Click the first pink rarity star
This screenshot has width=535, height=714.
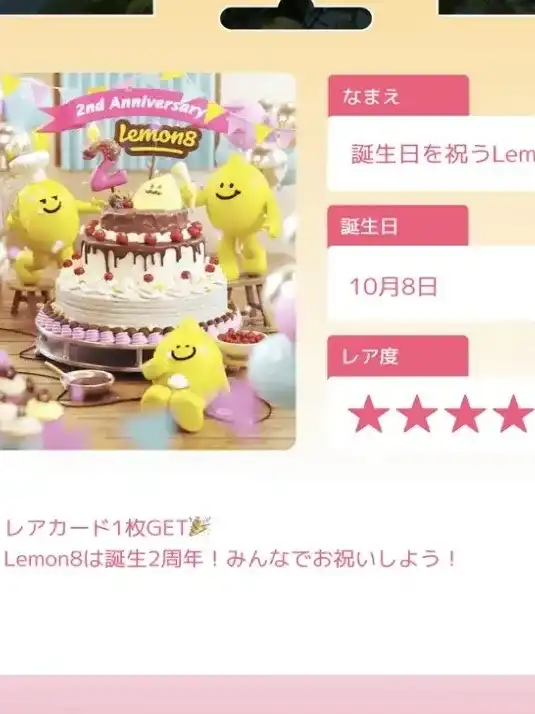tap(369, 413)
